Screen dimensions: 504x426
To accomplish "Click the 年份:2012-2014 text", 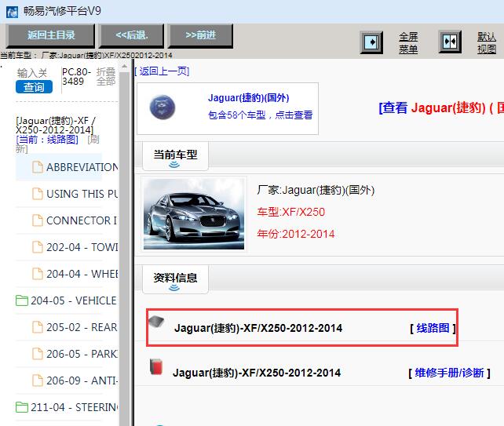I will [296, 234].
